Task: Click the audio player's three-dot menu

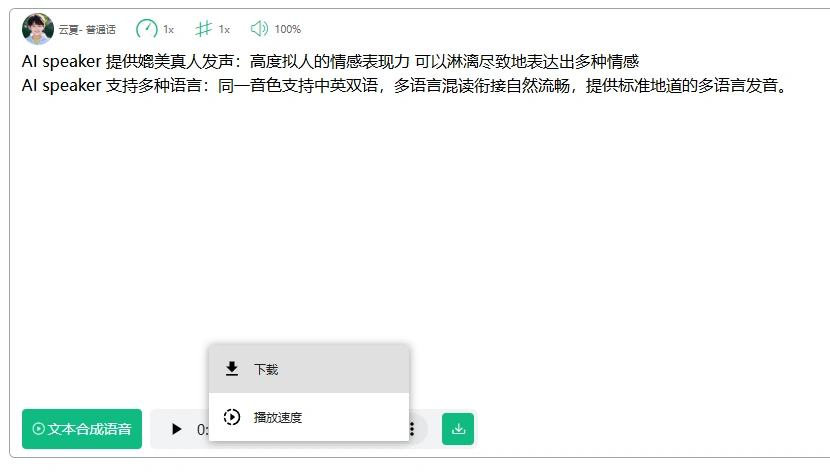Action: (412, 429)
